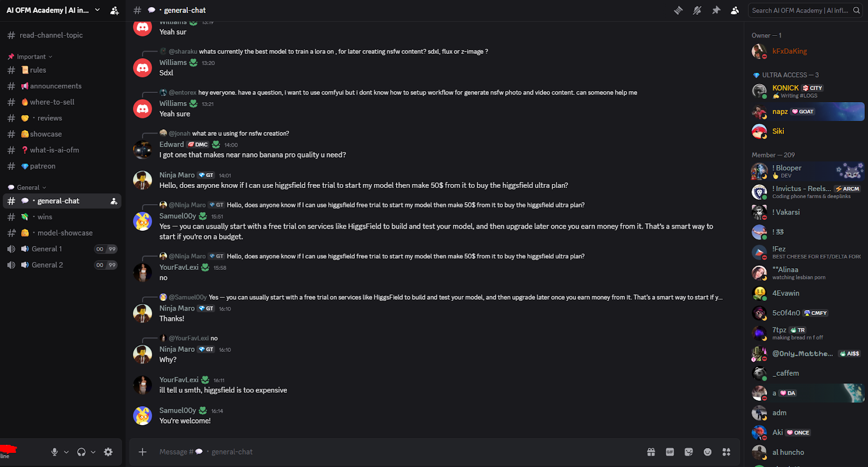
Task: Open User Settings gear
Action: 108,452
